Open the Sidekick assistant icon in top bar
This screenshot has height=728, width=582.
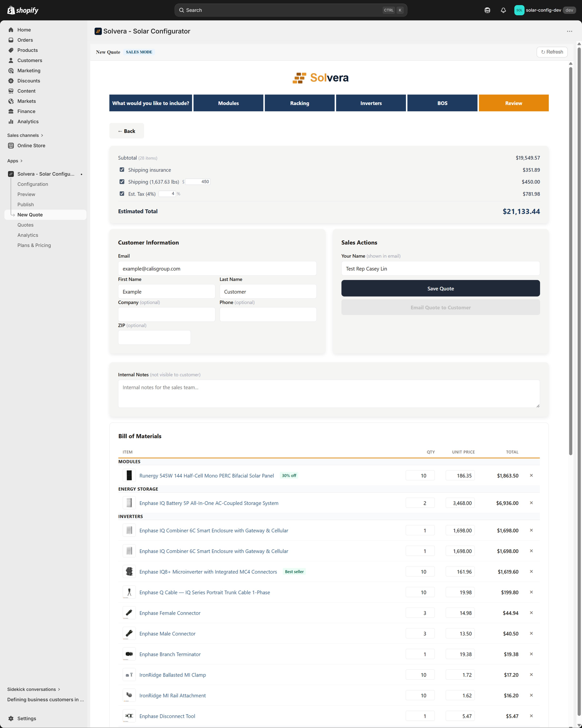pos(487,10)
